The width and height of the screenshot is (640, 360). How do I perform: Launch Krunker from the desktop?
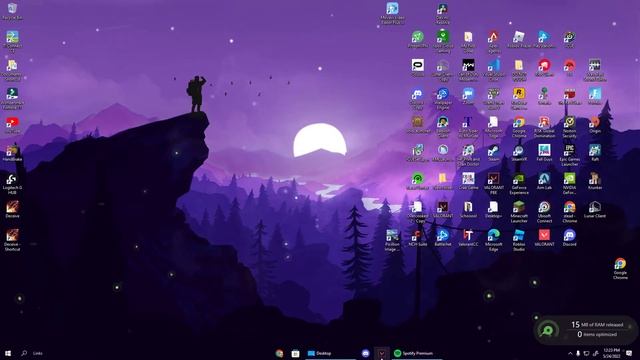click(x=595, y=181)
